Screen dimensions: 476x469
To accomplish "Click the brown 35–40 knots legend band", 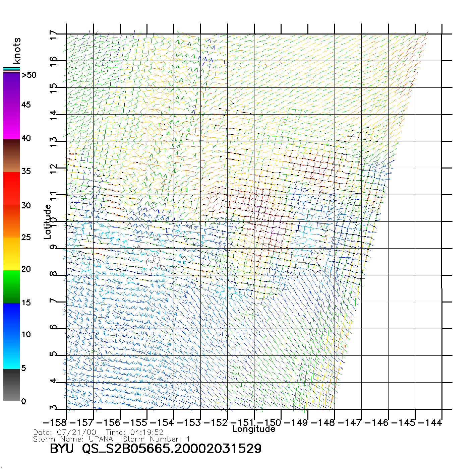I will (12, 155).
